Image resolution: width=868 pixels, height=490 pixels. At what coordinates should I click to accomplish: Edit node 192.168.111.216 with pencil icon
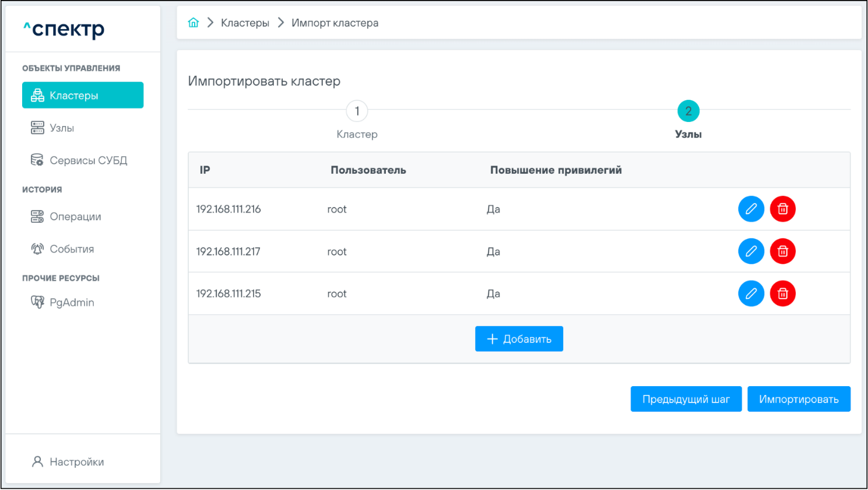pyautogui.click(x=751, y=209)
